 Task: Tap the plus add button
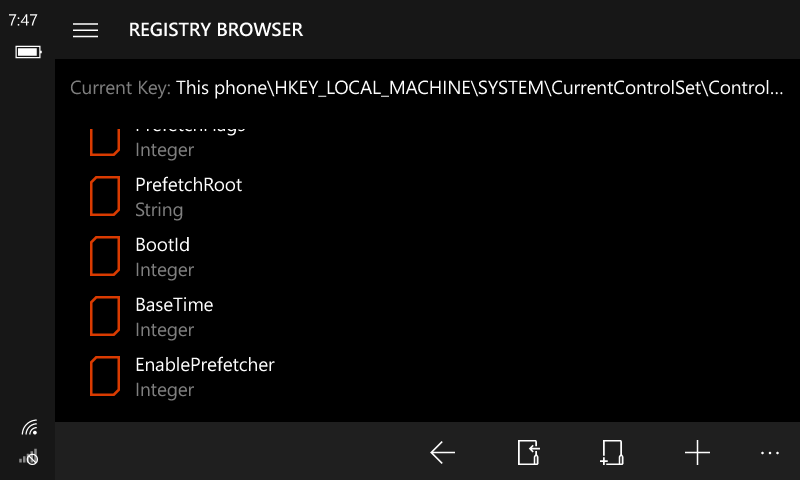[697, 453]
